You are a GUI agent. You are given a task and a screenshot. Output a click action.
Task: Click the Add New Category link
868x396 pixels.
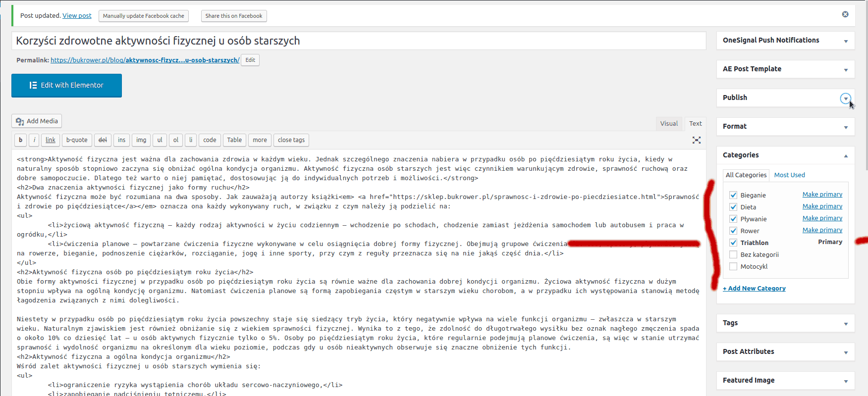pyautogui.click(x=754, y=289)
